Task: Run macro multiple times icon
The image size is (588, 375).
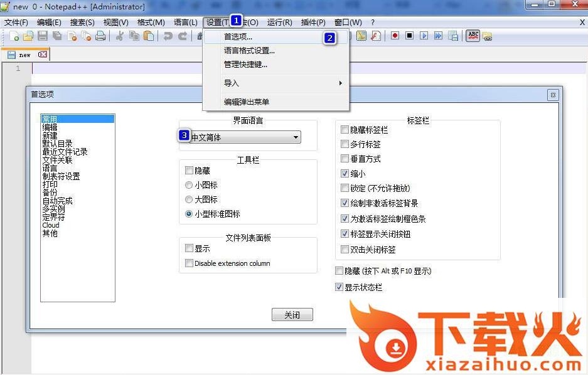Action: 438,36
